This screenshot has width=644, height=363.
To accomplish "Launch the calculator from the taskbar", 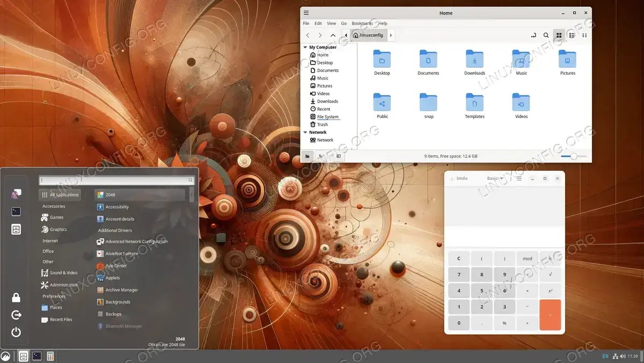I will [x=50, y=356].
